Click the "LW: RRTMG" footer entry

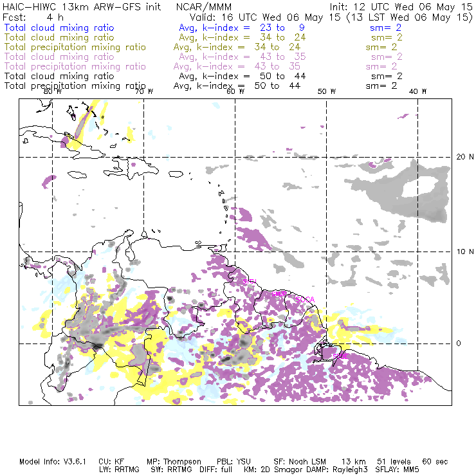point(119,470)
